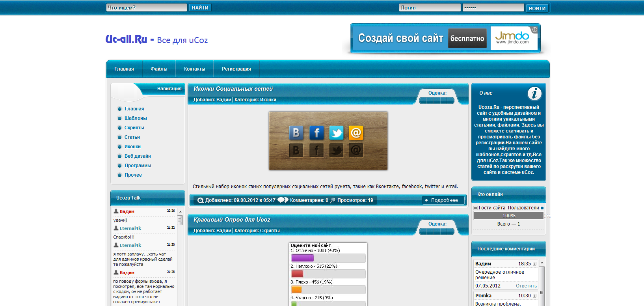Click username Вадим at 21:28 in chat

pyautogui.click(x=127, y=272)
